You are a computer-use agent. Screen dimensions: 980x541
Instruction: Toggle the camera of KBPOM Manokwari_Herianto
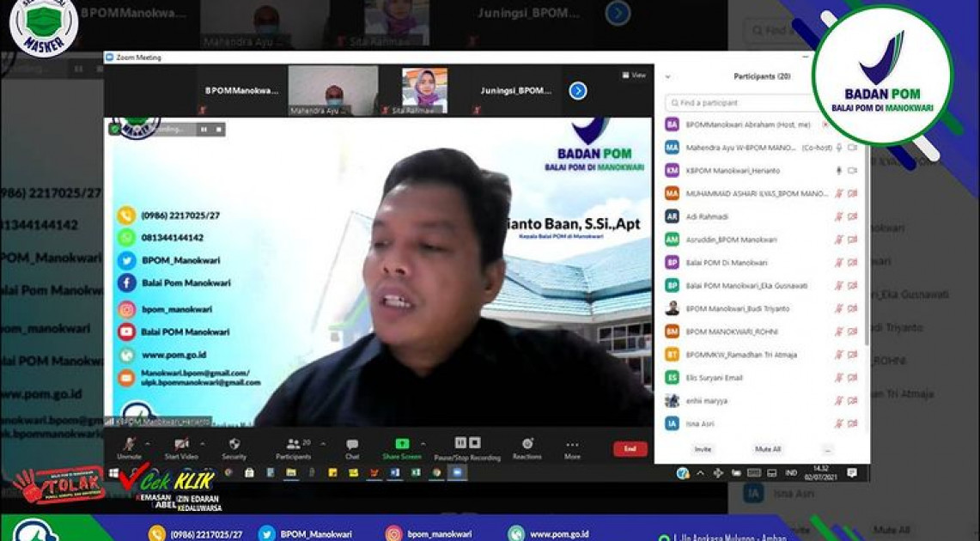click(853, 171)
